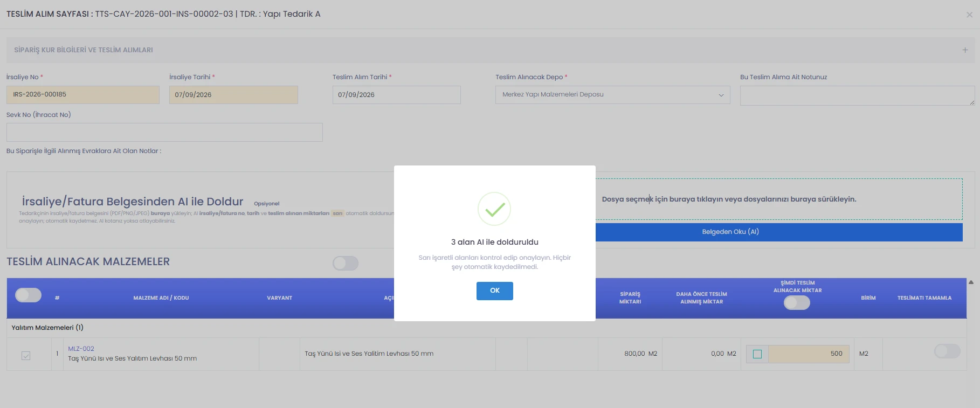The height and width of the screenshot is (408, 980).
Task: Click the Birim column header
Action: click(868, 298)
